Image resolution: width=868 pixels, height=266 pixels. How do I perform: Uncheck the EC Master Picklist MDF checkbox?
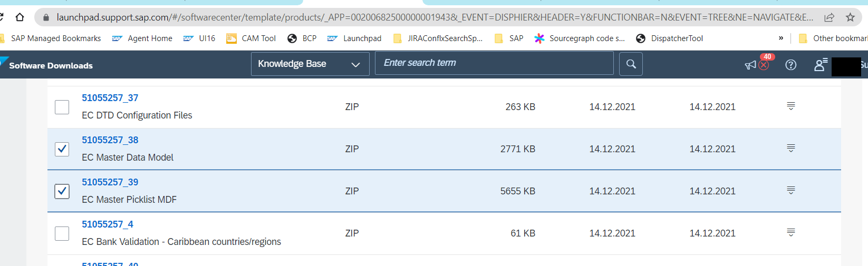62,191
